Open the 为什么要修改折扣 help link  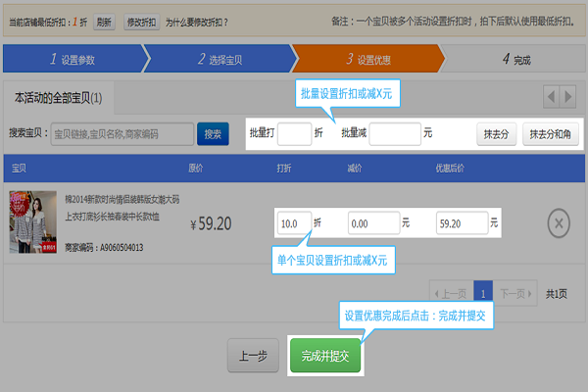[x=197, y=23]
